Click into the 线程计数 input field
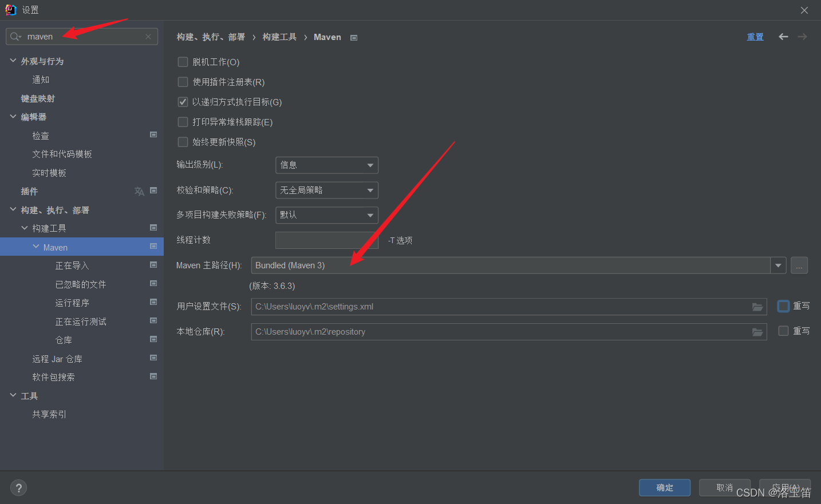Viewport: 821px width, 504px height. point(327,240)
